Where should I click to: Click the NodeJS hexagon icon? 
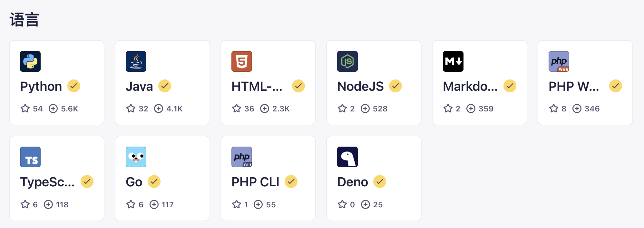pos(347,61)
